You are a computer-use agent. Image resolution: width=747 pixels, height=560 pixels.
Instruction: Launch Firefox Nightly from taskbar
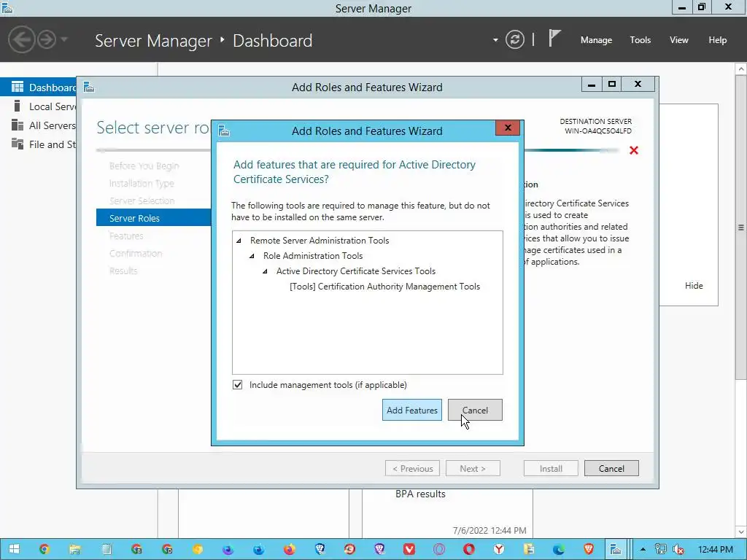point(228,549)
